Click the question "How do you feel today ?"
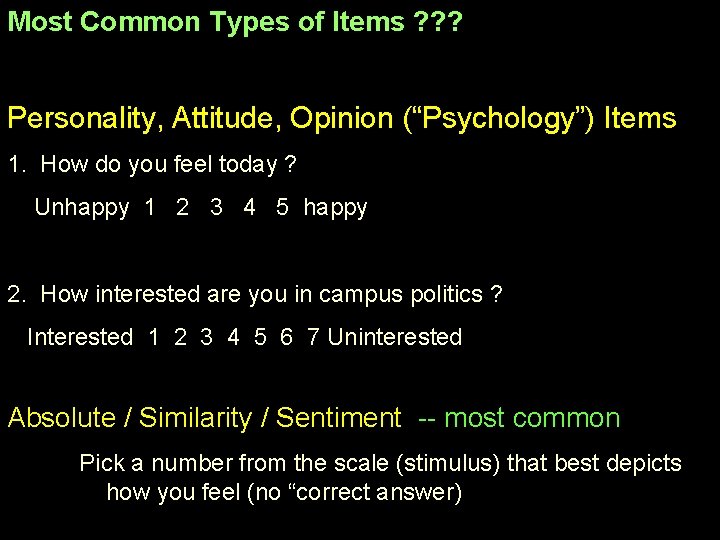Image resolution: width=720 pixels, height=540 pixels. 153,165
